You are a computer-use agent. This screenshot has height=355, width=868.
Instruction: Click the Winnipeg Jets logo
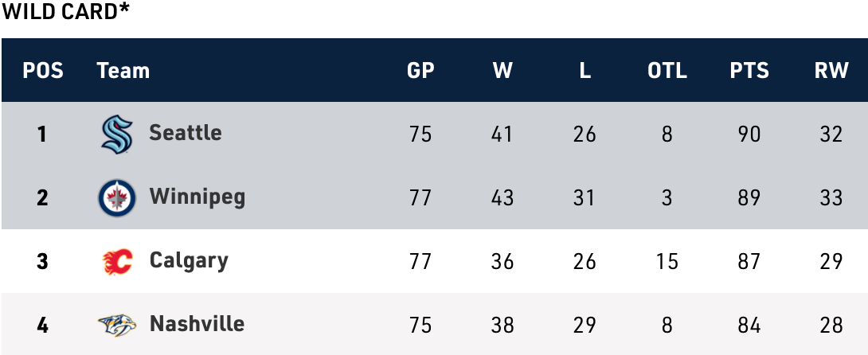tap(117, 197)
